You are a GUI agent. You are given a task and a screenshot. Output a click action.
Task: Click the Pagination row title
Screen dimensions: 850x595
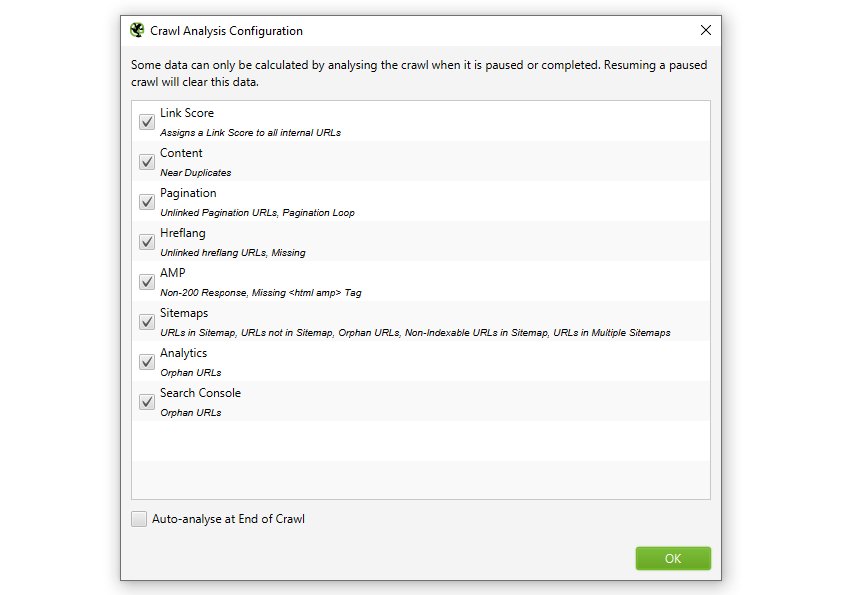[188, 193]
